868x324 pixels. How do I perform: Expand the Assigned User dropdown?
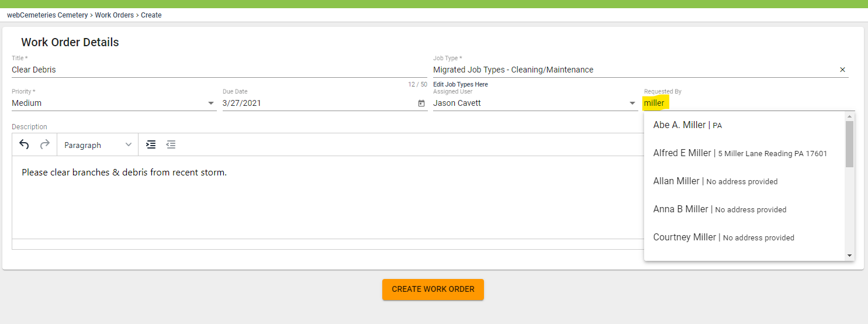pos(632,104)
